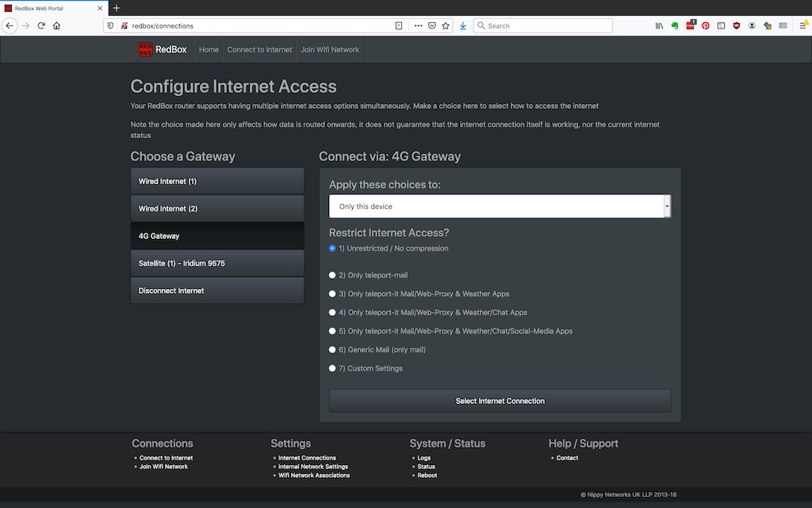
Task: Go back using the browser back arrow
Action: tap(10, 25)
